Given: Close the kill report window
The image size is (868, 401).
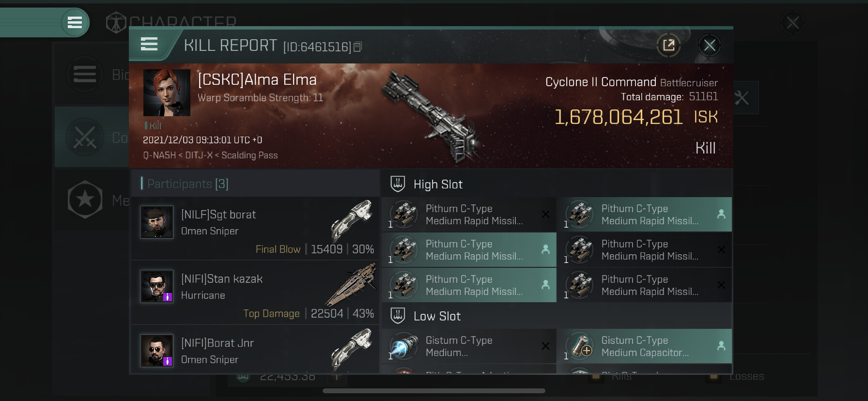Looking at the screenshot, I should (x=710, y=46).
